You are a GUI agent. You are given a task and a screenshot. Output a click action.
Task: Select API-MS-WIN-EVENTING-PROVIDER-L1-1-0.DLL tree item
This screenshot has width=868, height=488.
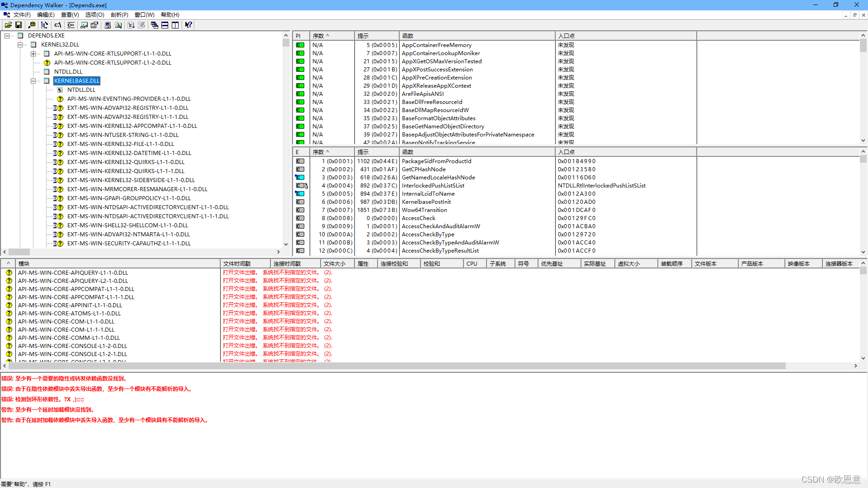tap(129, 99)
